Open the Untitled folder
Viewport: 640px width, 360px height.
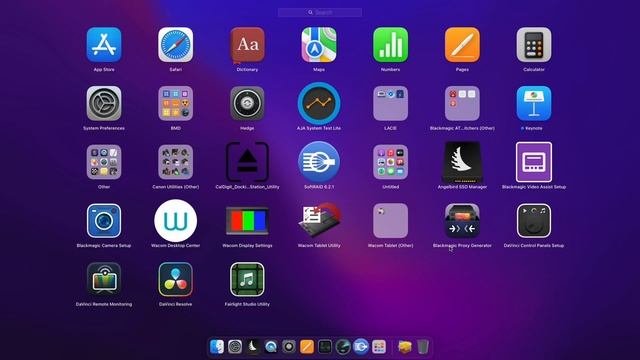391,162
